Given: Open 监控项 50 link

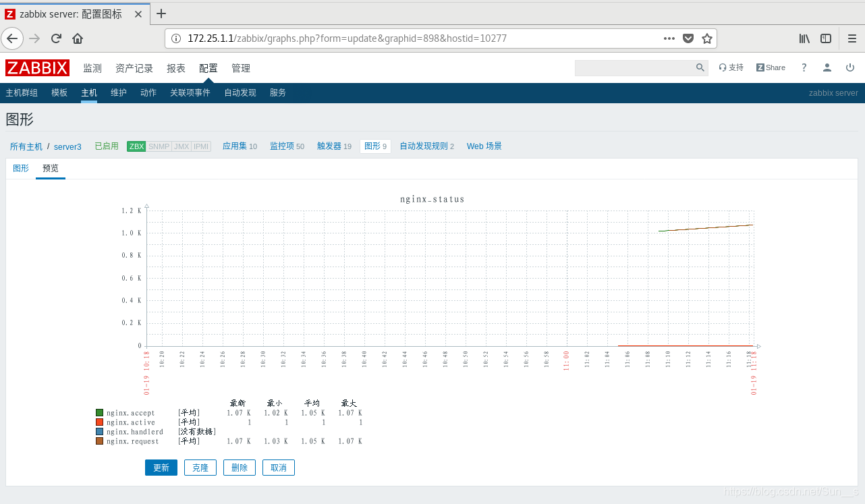Looking at the screenshot, I should (287, 146).
